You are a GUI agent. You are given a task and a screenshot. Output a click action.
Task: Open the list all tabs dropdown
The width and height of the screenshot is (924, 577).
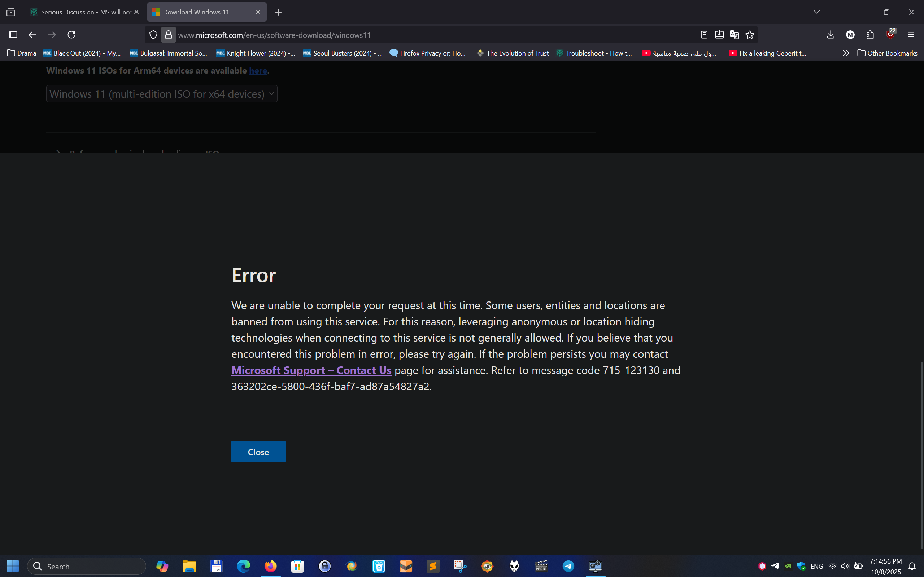(817, 12)
